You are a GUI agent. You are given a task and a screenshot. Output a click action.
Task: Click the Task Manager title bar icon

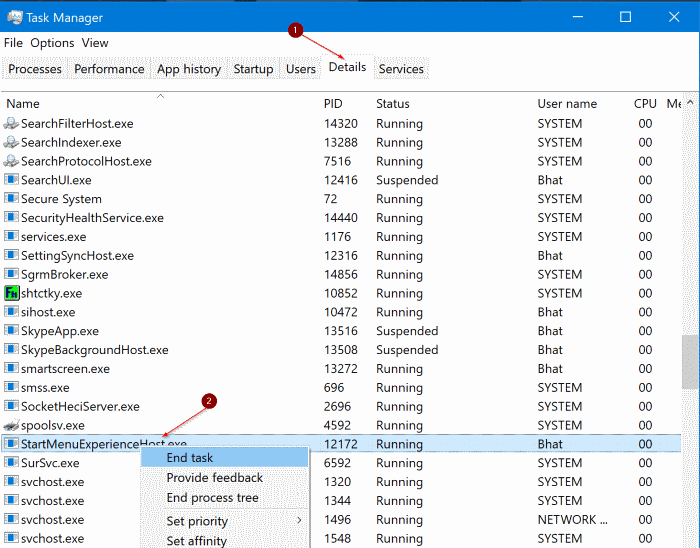[15, 17]
